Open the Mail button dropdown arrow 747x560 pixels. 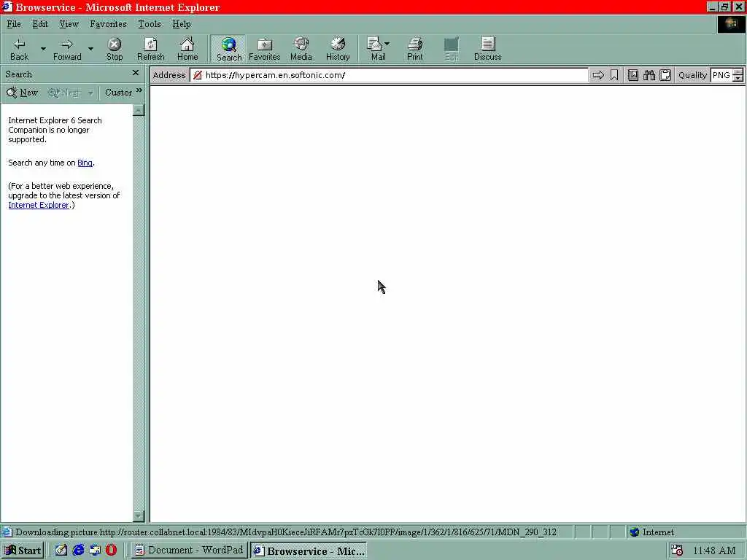point(387,43)
